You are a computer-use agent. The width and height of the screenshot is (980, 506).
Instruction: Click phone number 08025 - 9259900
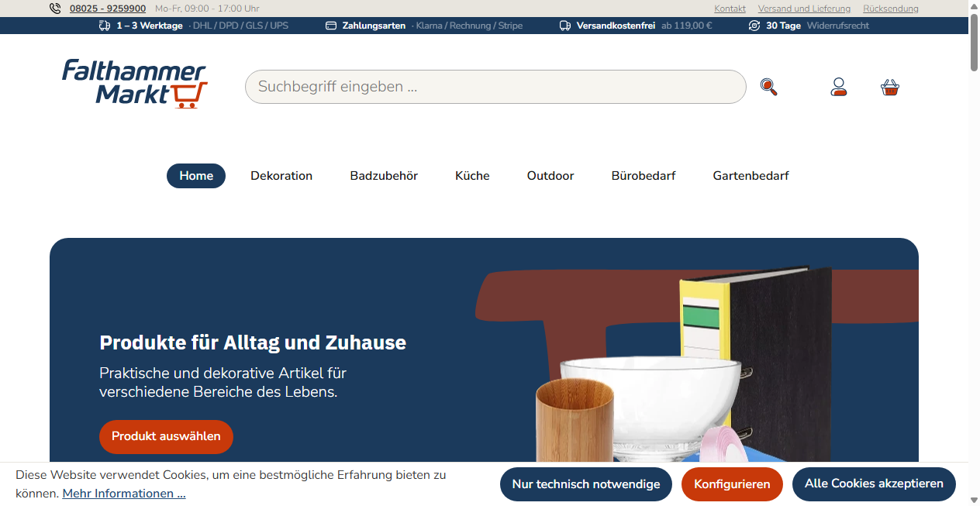pos(108,9)
